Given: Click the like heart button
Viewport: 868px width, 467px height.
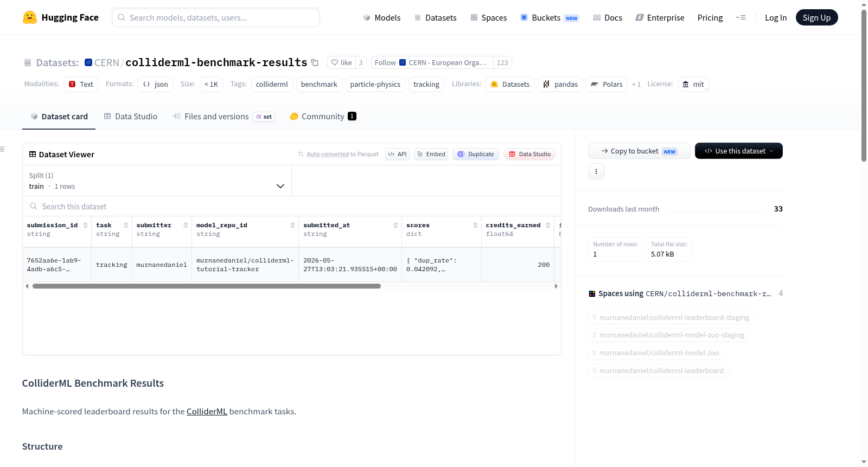Looking at the screenshot, I should (341, 62).
